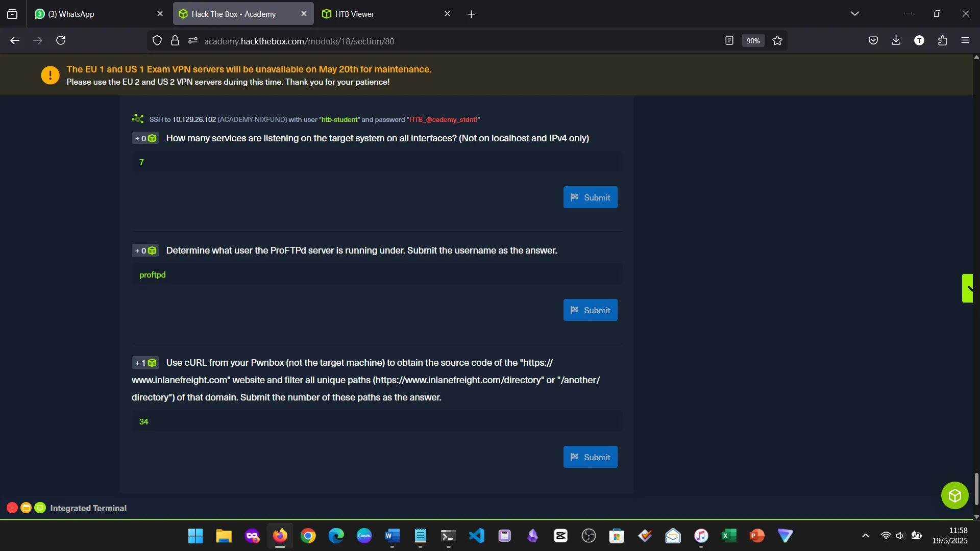The image size is (980, 551).
Task: Open the Firefox downloads panel
Action: pos(896,41)
